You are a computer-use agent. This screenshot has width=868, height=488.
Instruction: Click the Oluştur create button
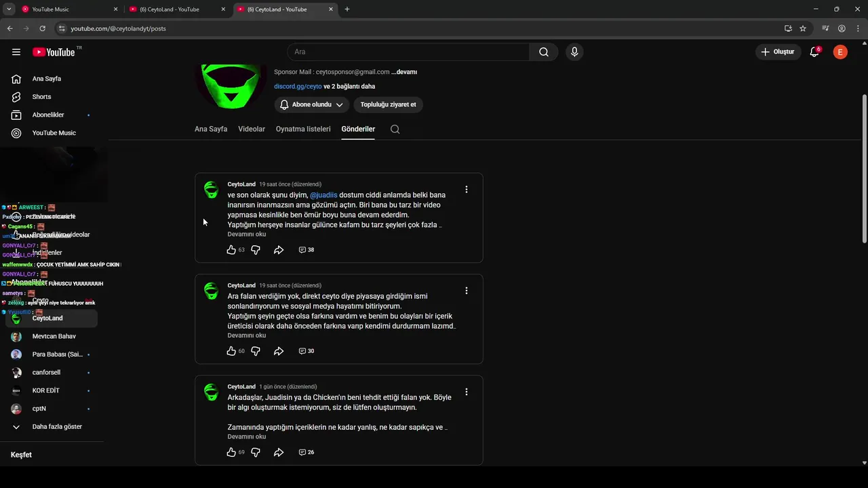point(777,52)
